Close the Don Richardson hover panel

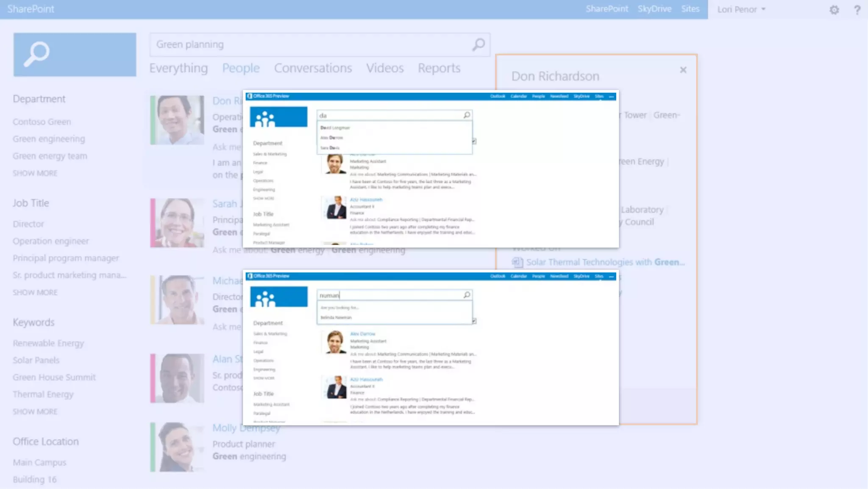pyautogui.click(x=683, y=70)
